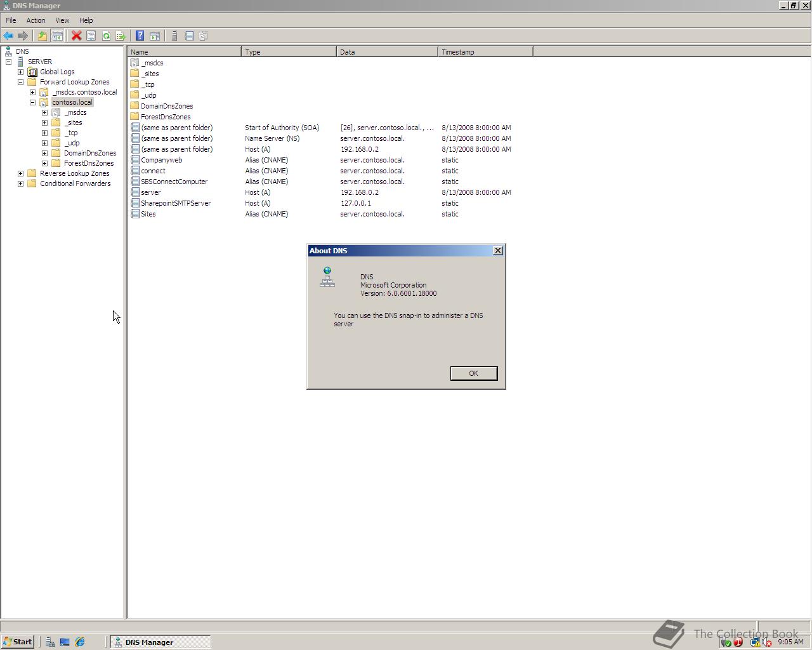Collapse the Forward Lookup Zones node
Viewport: 812px width, 650px height.
pyautogui.click(x=20, y=82)
